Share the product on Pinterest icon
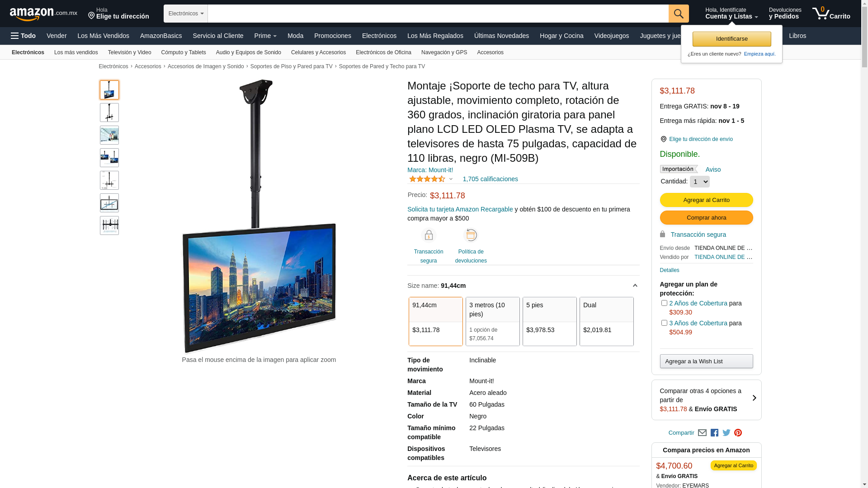The image size is (868, 488). pos(738,433)
